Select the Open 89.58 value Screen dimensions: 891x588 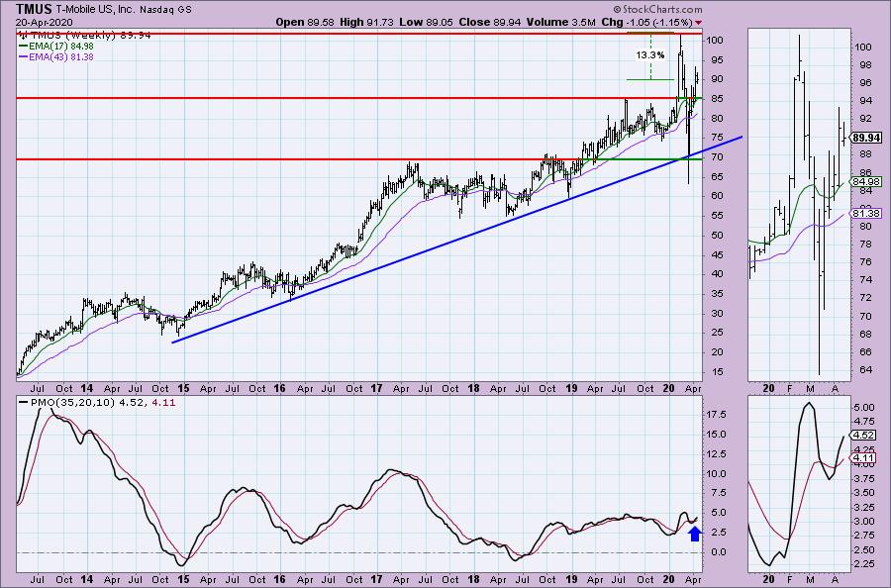[306, 22]
